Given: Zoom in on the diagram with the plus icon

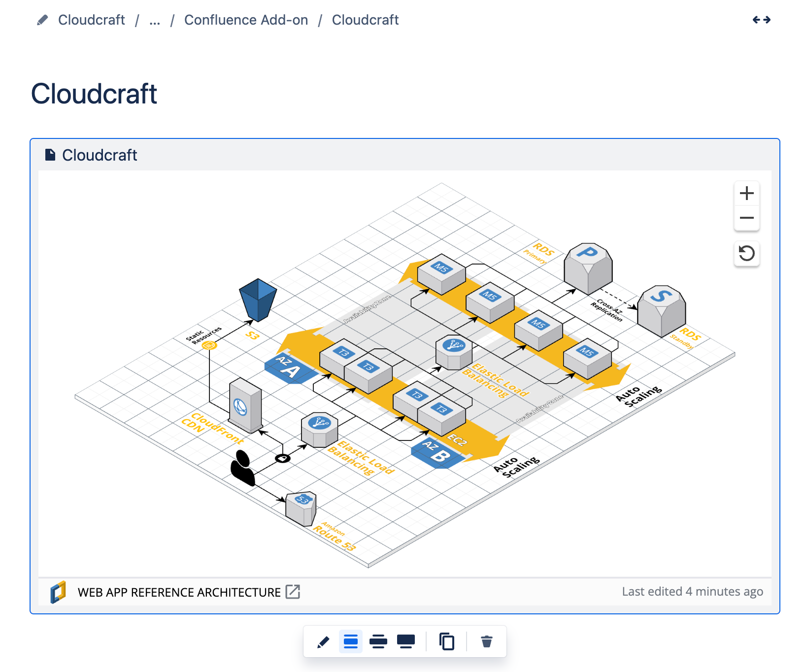Looking at the screenshot, I should click(x=747, y=193).
